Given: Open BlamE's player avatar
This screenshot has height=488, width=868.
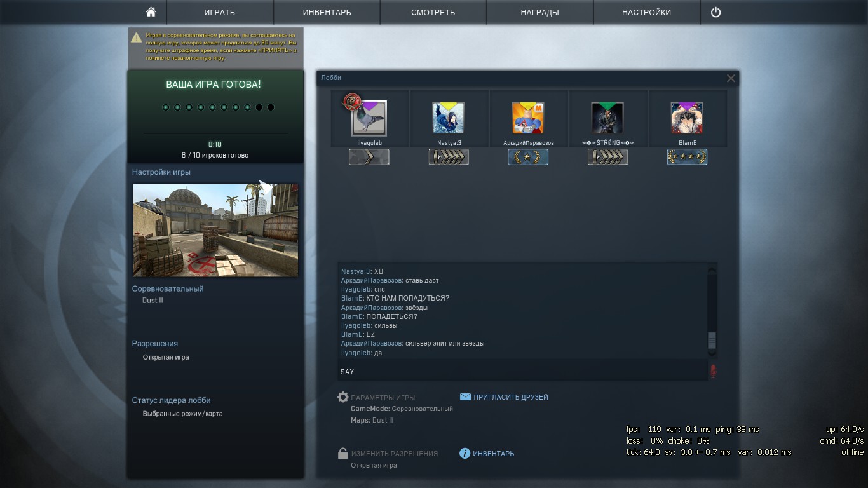Looking at the screenshot, I should (x=687, y=118).
